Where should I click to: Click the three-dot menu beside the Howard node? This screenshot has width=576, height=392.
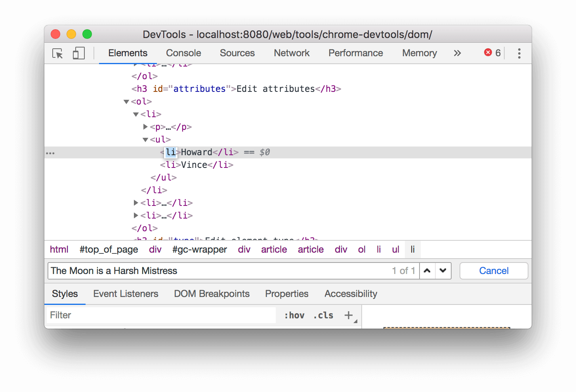click(x=50, y=152)
